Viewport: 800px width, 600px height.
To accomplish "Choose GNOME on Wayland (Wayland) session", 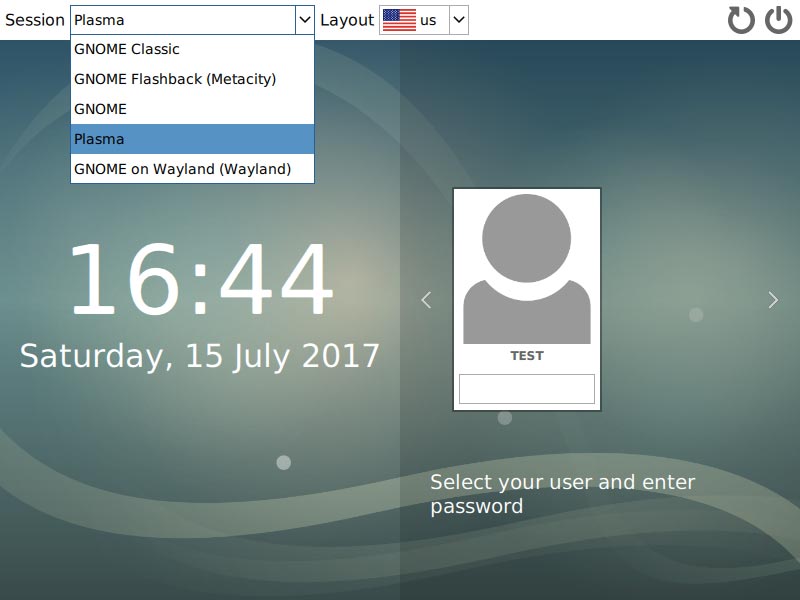I will click(192, 169).
